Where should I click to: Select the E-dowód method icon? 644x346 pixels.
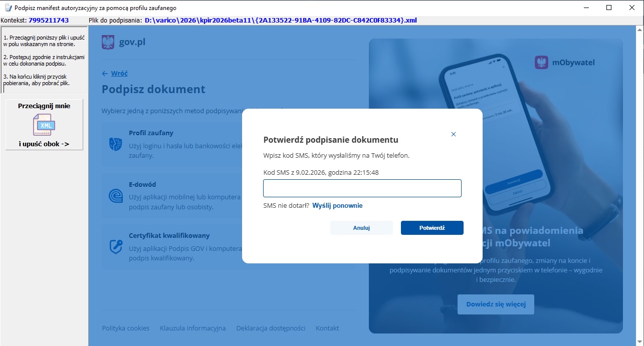pos(116,195)
